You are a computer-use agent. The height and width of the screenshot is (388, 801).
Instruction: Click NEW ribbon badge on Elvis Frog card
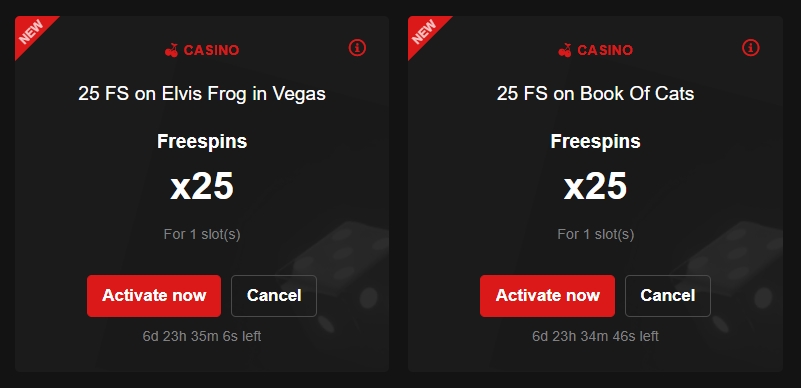click(x=32, y=32)
